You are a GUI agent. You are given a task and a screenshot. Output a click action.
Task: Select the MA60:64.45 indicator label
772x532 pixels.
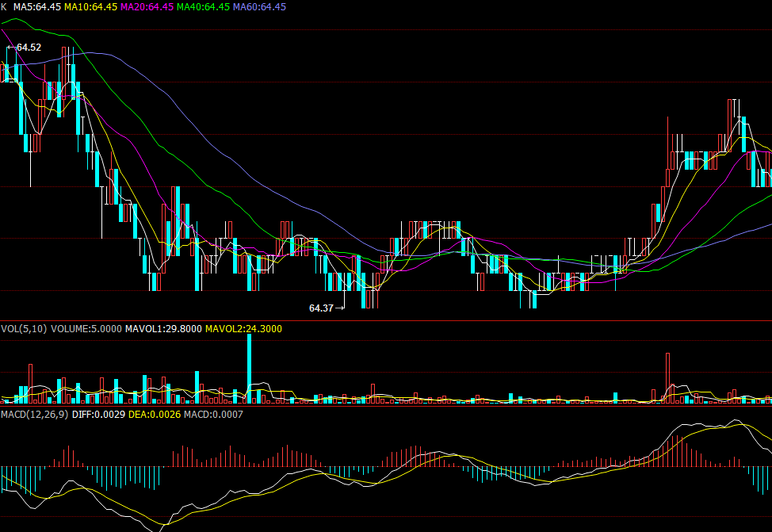pos(259,7)
